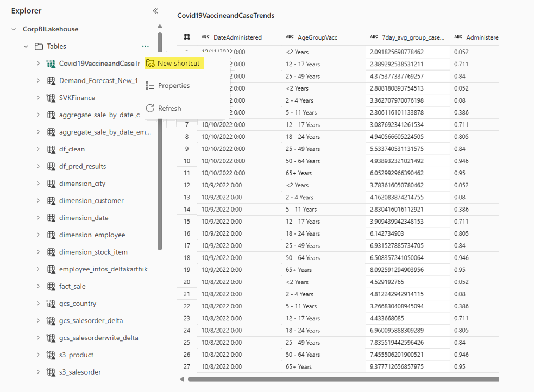Click the grid icon in table header corner
The height and width of the screenshot is (392, 534).
[x=187, y=37]
